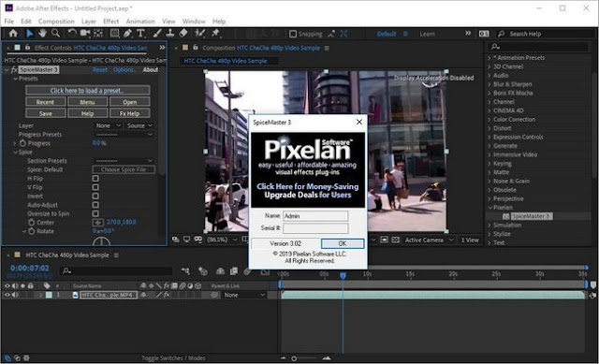
Task: Expand the Animation Presets category
Action: (489, 58)
